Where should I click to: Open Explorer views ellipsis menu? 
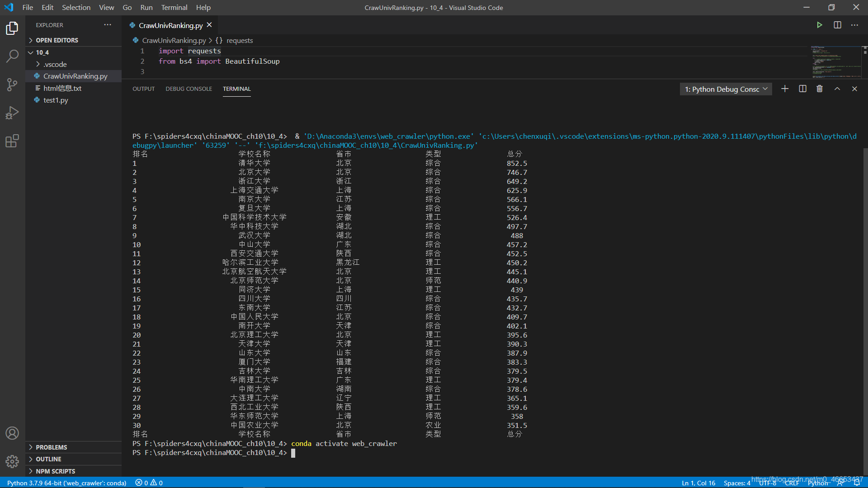[x=108, y=25]
